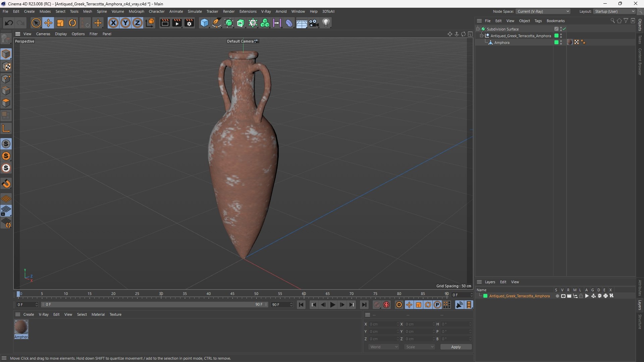Click the frame range preview slider bar
Image resolution: width=644 pixels, height=362 pixels.
(x=154, y=305)
